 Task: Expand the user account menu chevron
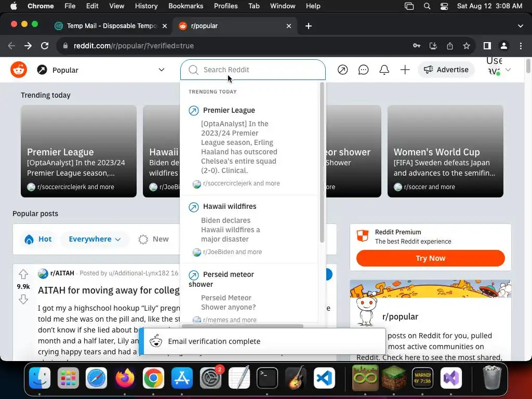508,70
